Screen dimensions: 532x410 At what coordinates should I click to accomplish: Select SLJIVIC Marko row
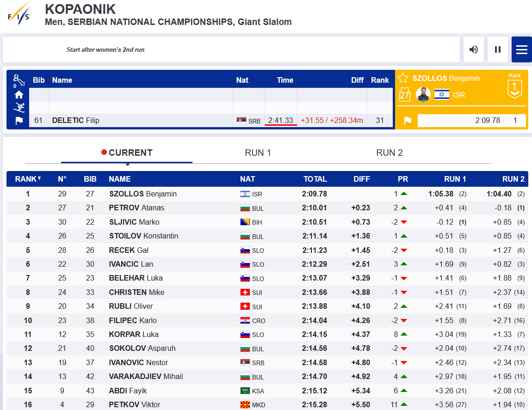[x=267, y=222]
